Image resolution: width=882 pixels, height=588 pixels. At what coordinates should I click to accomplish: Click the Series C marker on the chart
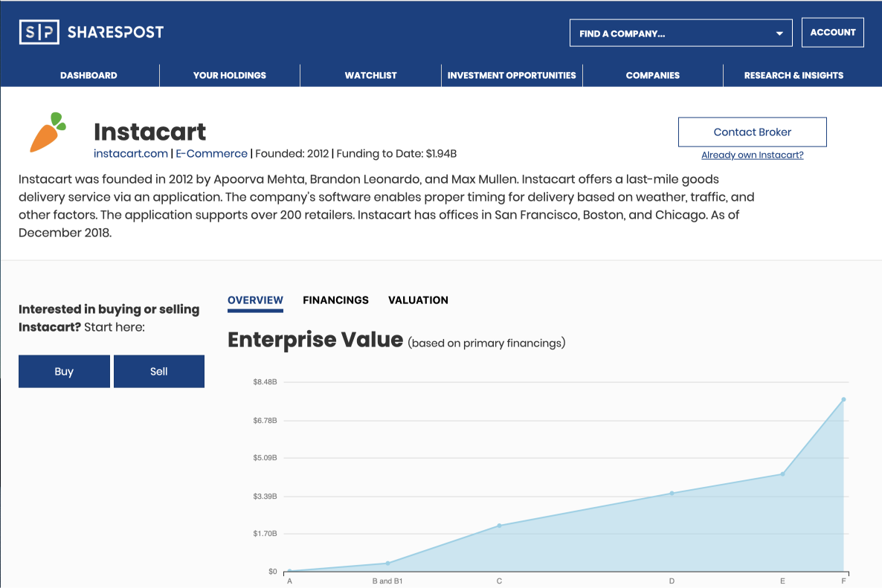(500, 525)
